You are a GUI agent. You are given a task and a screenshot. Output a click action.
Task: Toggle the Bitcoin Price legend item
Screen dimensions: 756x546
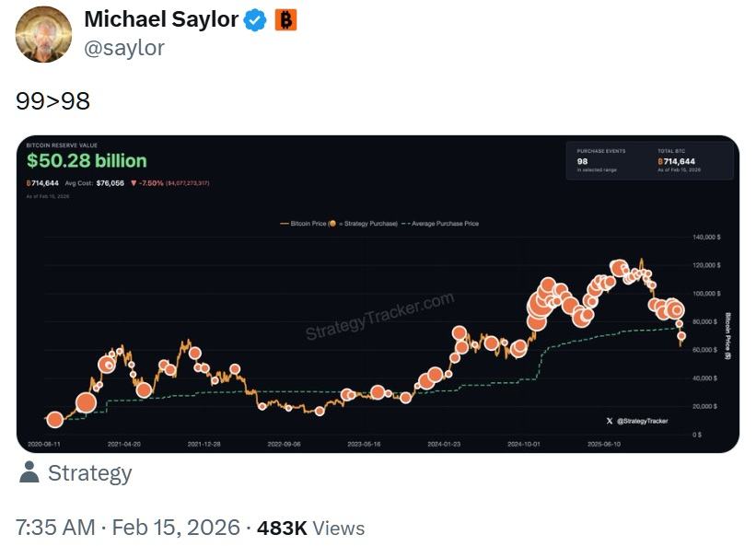308,224
